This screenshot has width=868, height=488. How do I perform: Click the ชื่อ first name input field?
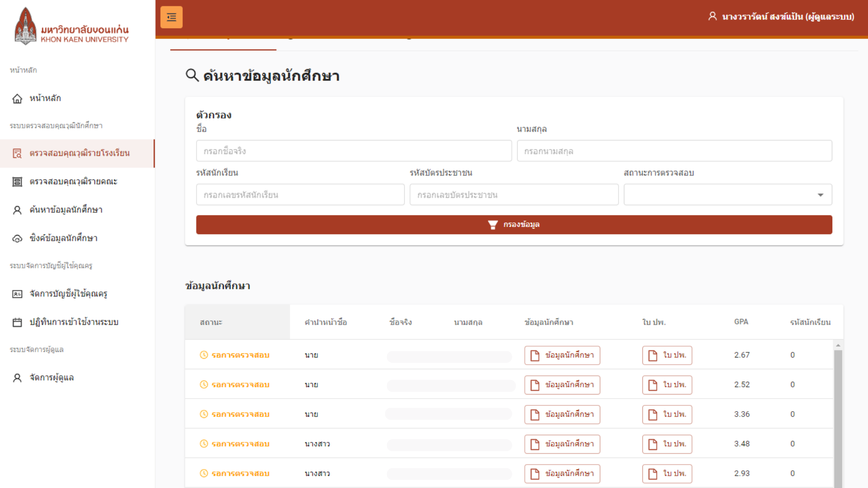click(354, 151)
